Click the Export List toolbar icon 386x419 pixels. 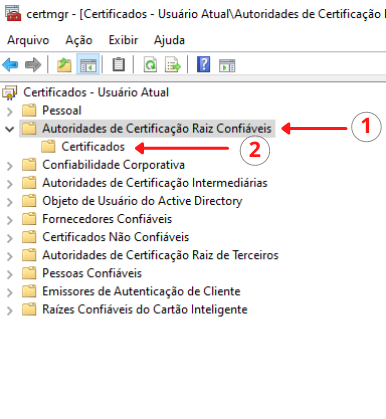[x=173, y=64]
